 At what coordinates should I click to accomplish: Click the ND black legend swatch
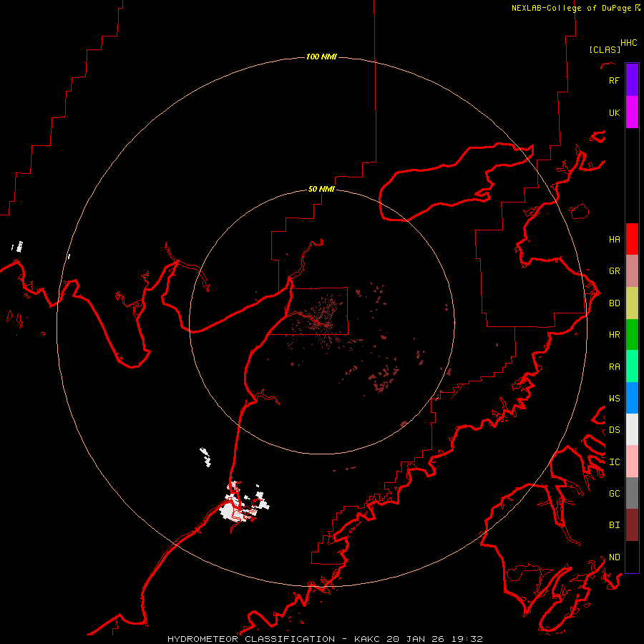point(632,557)
